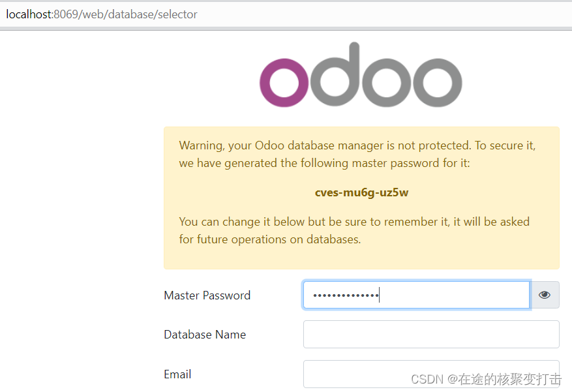
Task: Click the last gray "o" in the Odoo logo
Action: click(438, 83)
